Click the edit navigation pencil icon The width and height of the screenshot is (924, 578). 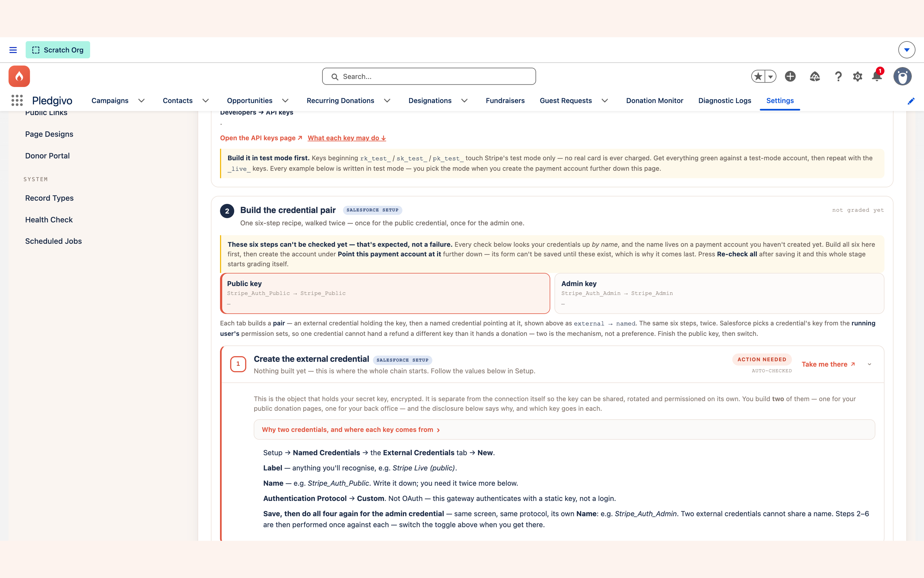pyautogui.click(x=911, y=101)
